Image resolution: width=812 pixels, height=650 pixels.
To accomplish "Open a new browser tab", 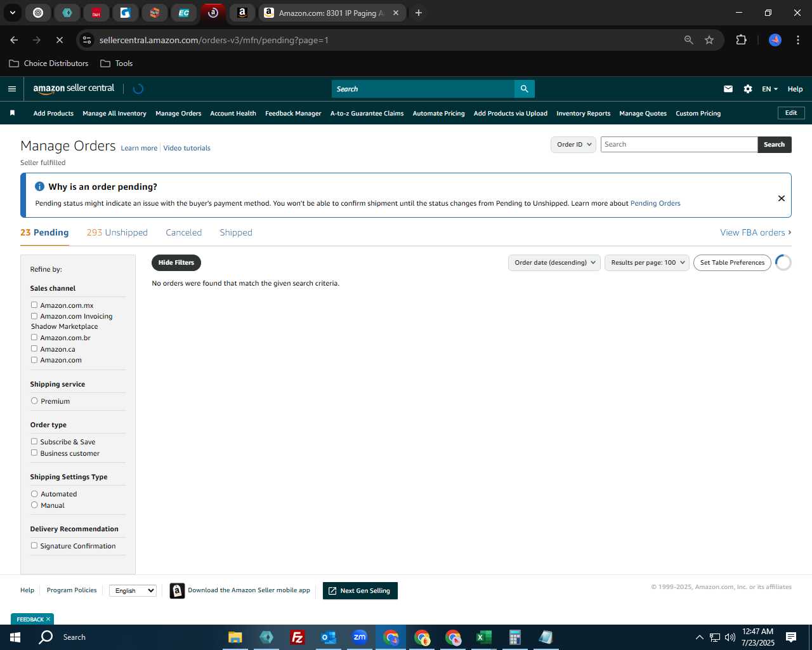I will [419, 13].
